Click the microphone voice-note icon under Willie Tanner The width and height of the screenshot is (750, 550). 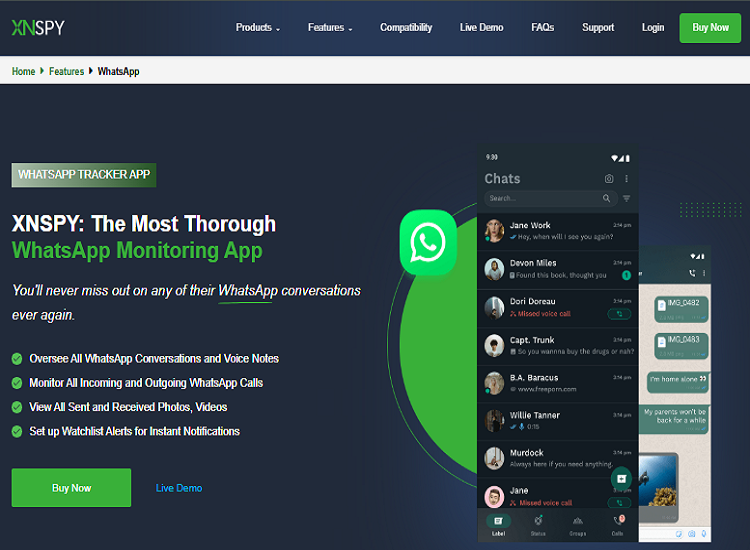click(521, 427)
